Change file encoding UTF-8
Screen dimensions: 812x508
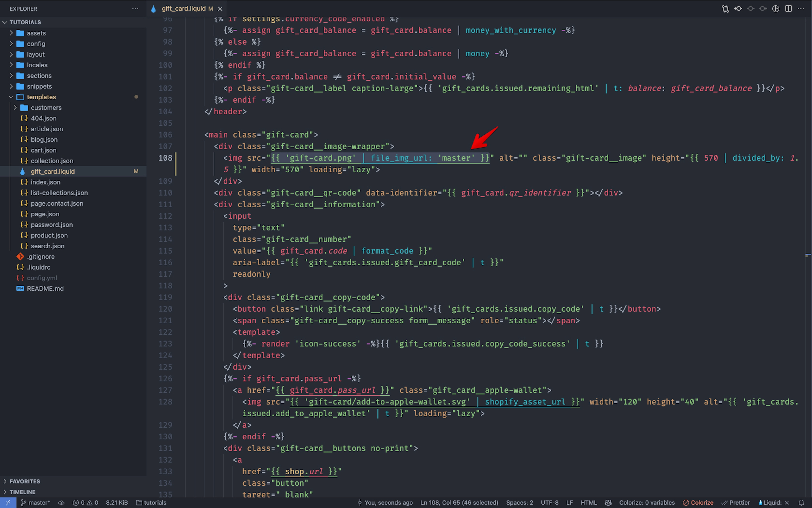550,503
